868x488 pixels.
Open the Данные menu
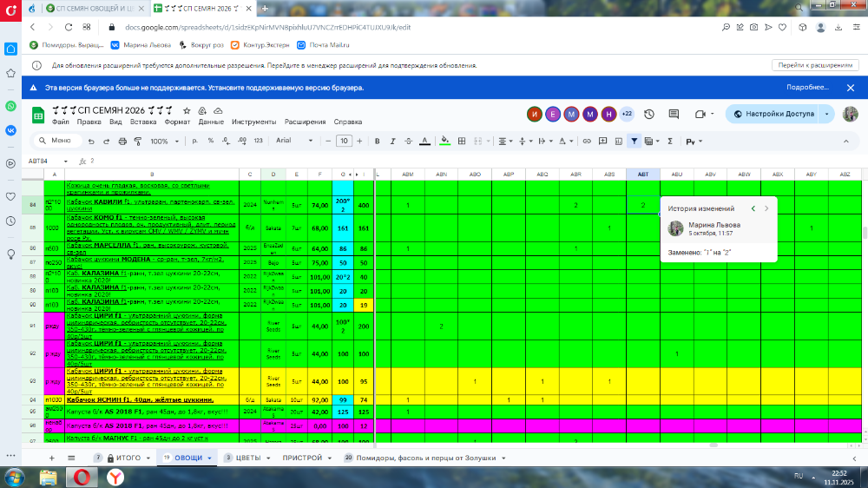pyautogui.click(x=211, y=122)
